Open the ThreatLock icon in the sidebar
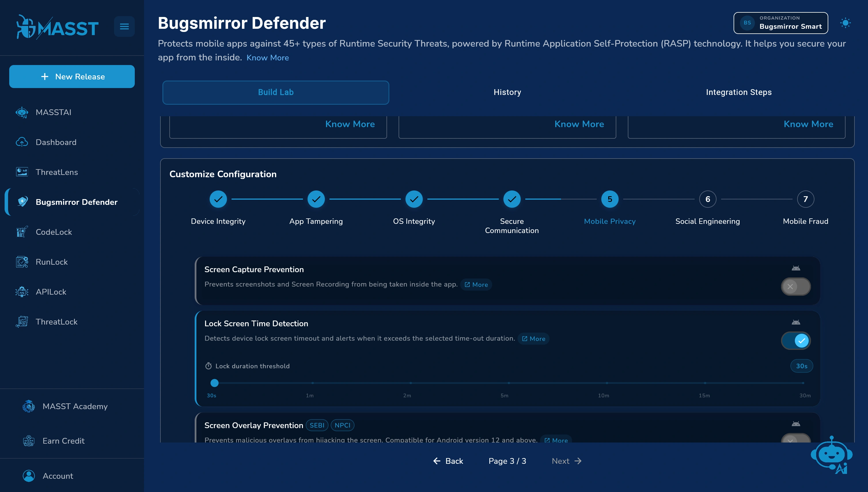The width and height of the screenshot is (868, 492). click(22, 322)
